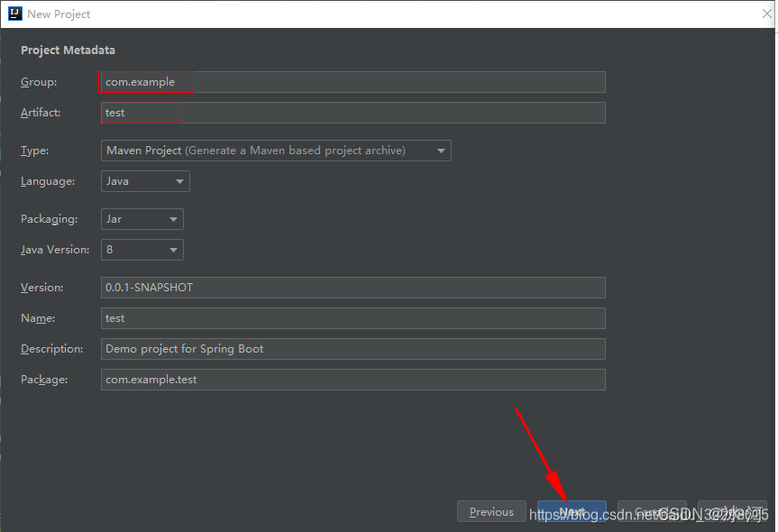Click the Description label
Screen dimensions: 778x532
[x=52, y=349]
